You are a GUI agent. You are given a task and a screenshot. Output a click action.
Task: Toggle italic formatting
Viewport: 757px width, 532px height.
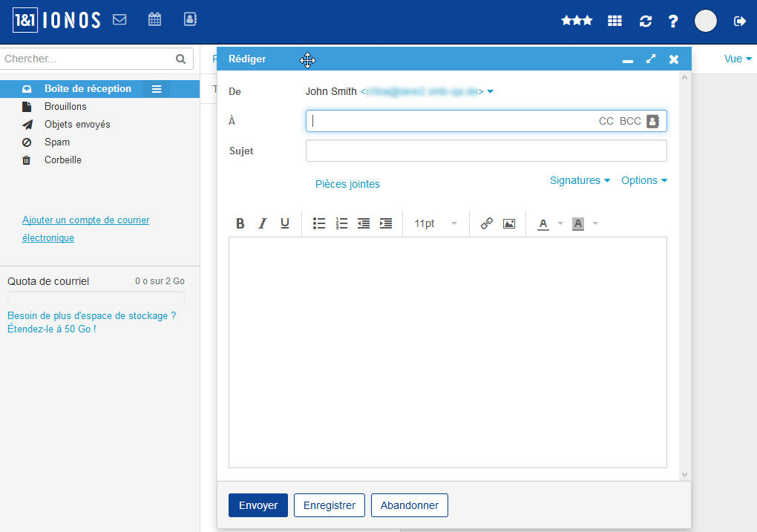click(x=262, y=223)
